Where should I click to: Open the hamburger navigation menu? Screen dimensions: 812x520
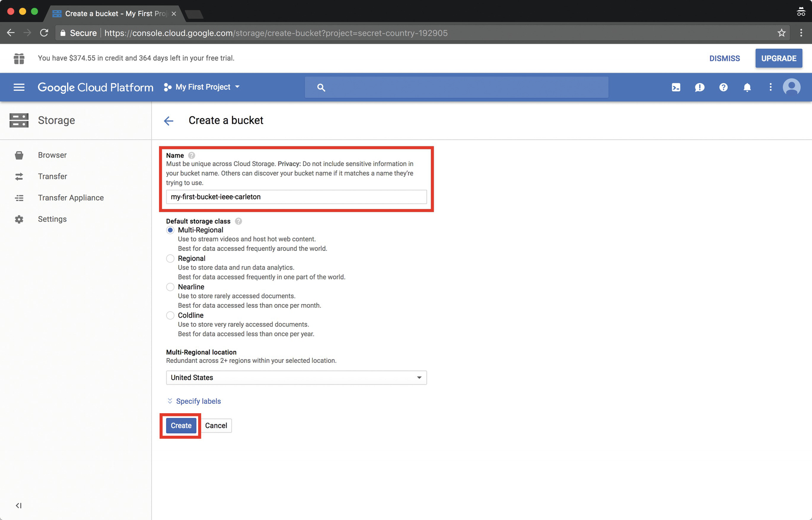(x=19, y=87)
